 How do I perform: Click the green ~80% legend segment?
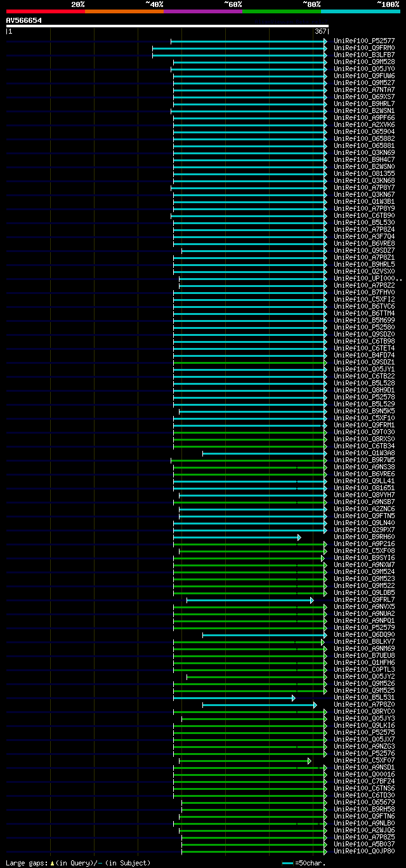(281, 11)
